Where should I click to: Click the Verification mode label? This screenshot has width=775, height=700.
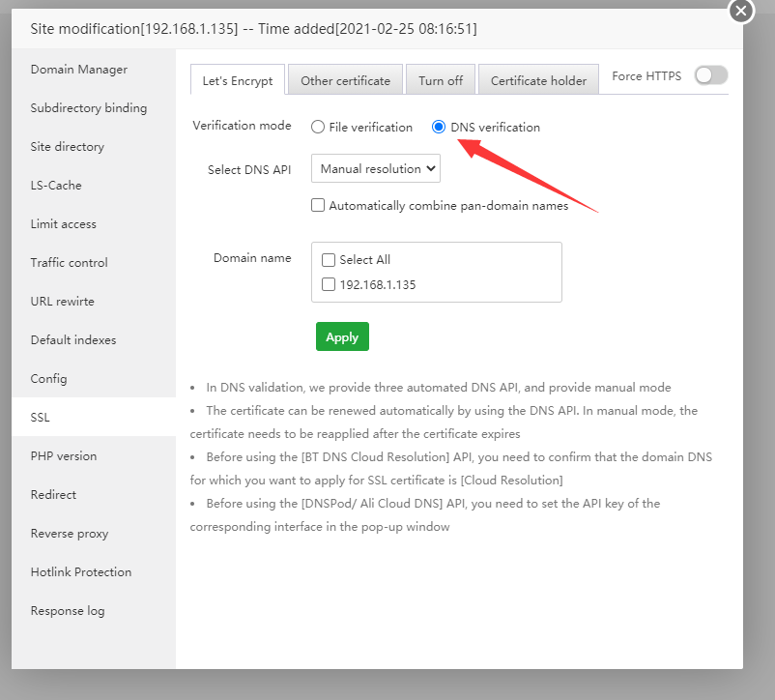(242, 126)
